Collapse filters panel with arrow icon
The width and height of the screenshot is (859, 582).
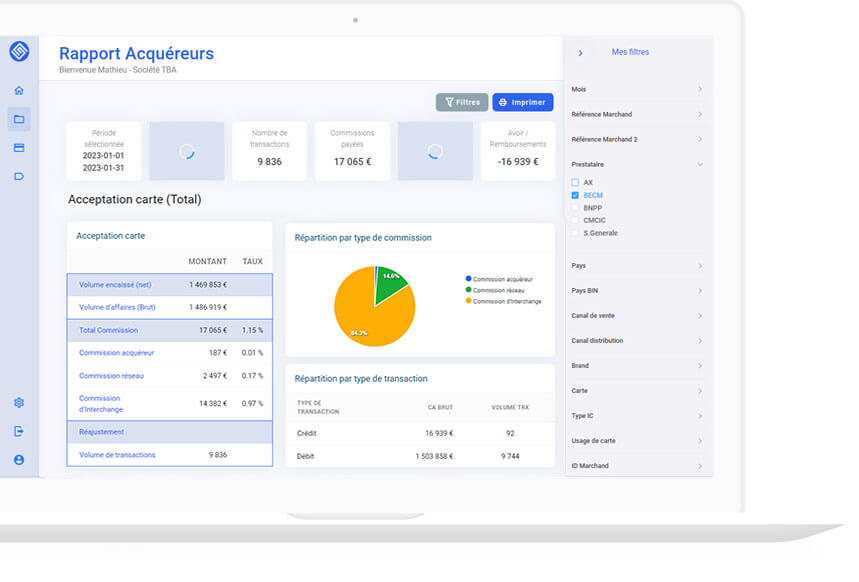[580, 53]
